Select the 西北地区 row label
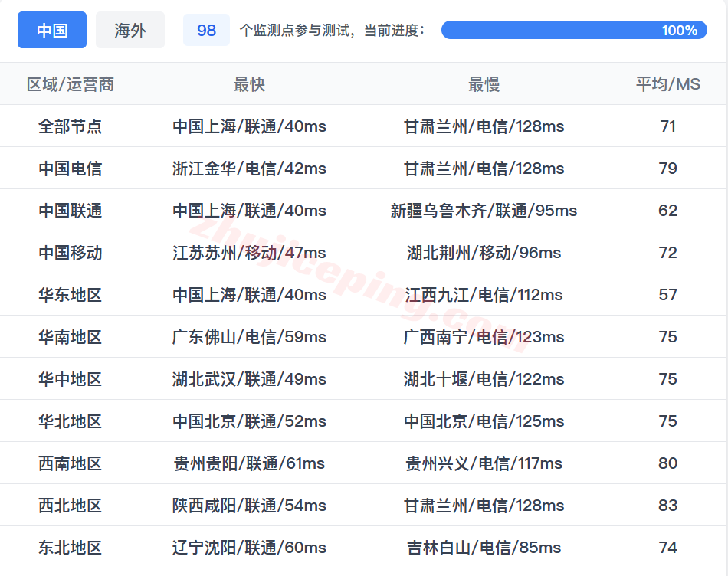728x576 pixels. pyautogui.click(x=70, y=506)
